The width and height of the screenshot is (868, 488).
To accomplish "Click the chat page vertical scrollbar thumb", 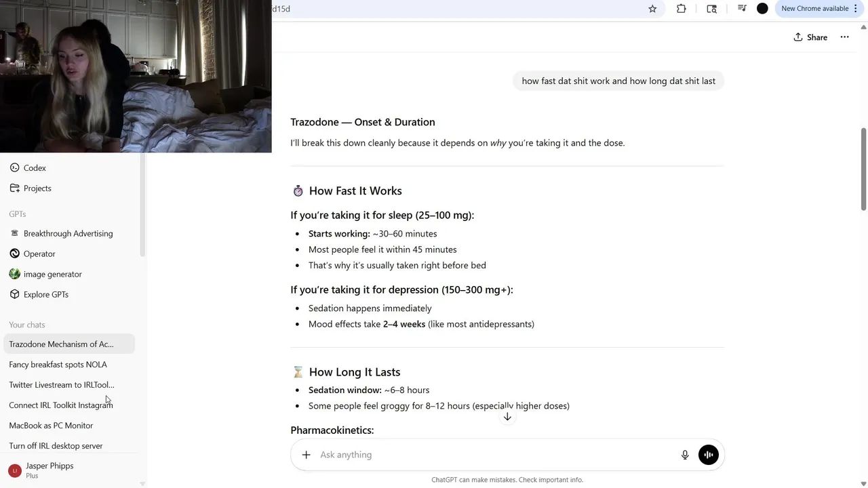I will pos(863,169).
